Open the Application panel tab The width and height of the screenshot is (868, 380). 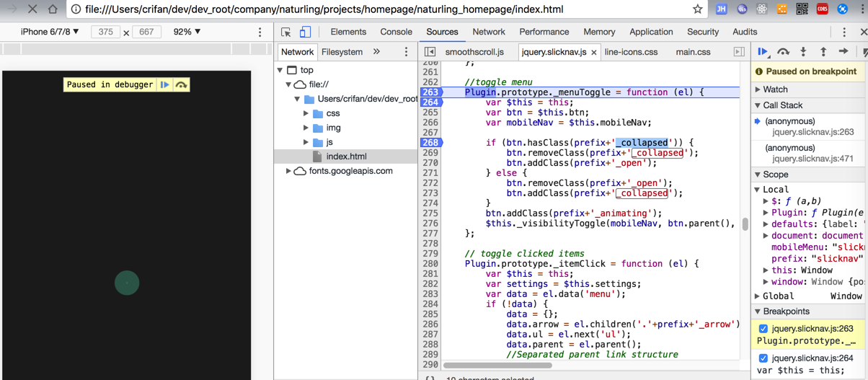(x=651, y=32)
